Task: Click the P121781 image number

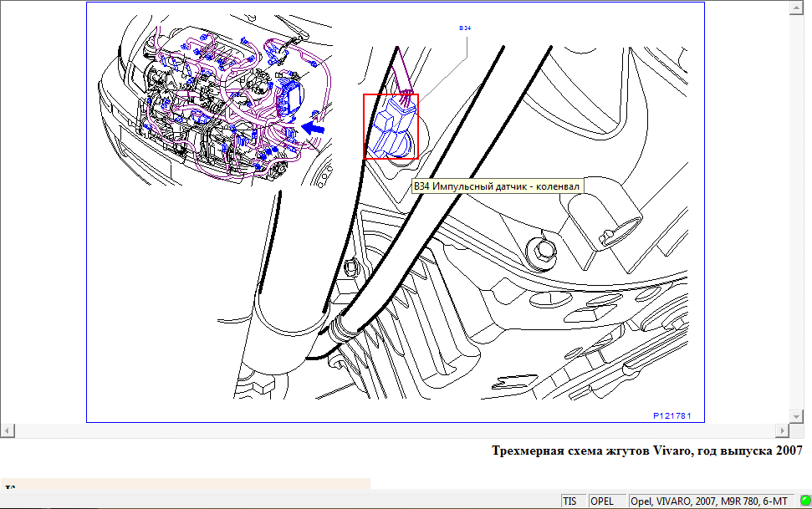Action: click(672, 415)
